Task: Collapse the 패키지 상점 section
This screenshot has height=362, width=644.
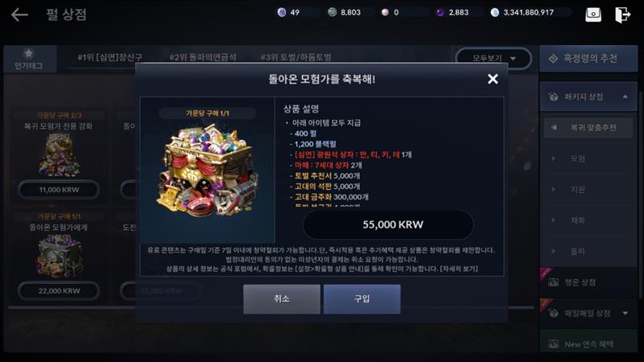Action: (625, 97)
